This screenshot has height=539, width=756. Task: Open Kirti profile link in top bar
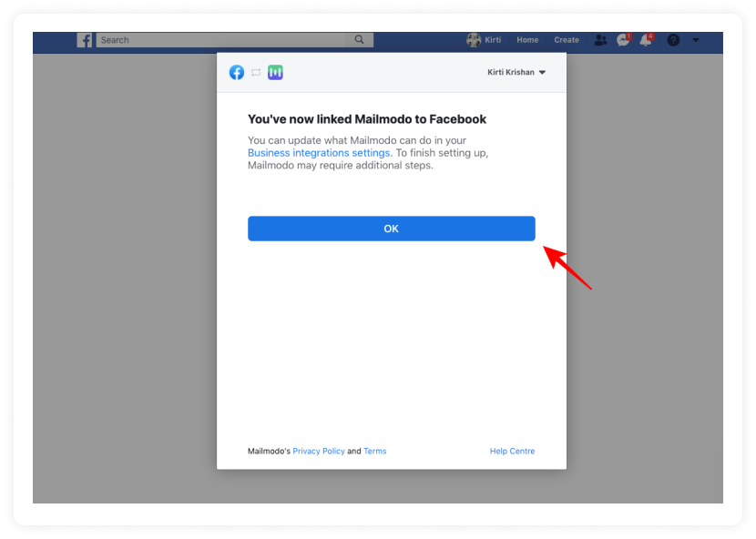click(x=493, y=40)
